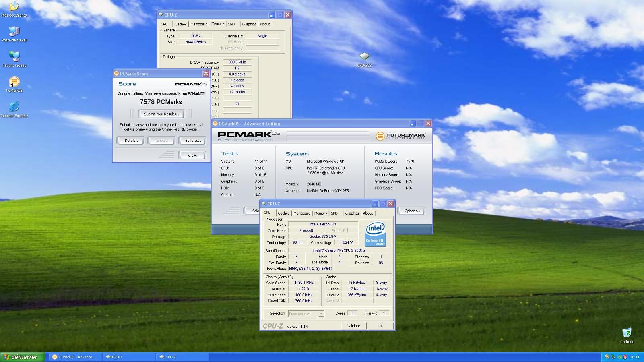
Task: Click the PCMark05 Advanced Edition title bar icon
Action: (215, 124)
